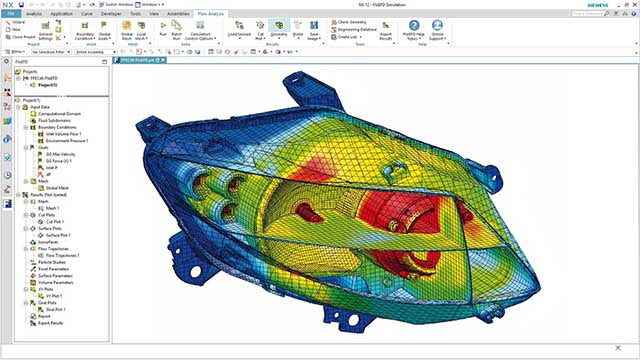Image resolution: width=640 pixels, height=360 pixels.
Task: Switch to the Assemblies ribbon tab
Action: 178,14
